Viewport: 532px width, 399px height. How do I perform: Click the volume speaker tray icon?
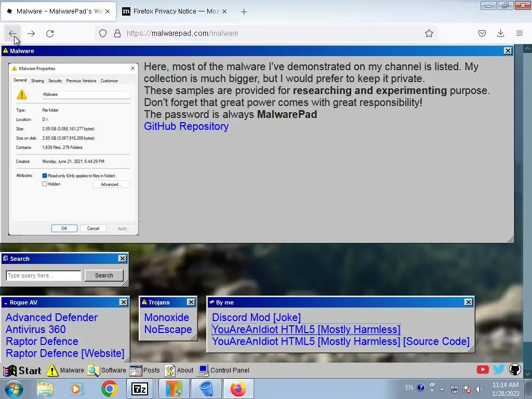480,389
